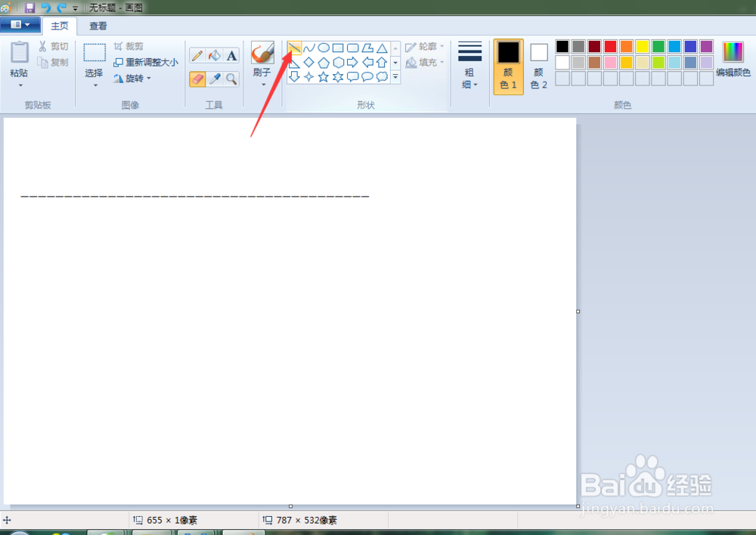Select the Rounded rectangle shape
The image size is (756, 535).
click(x=353, y=48)
